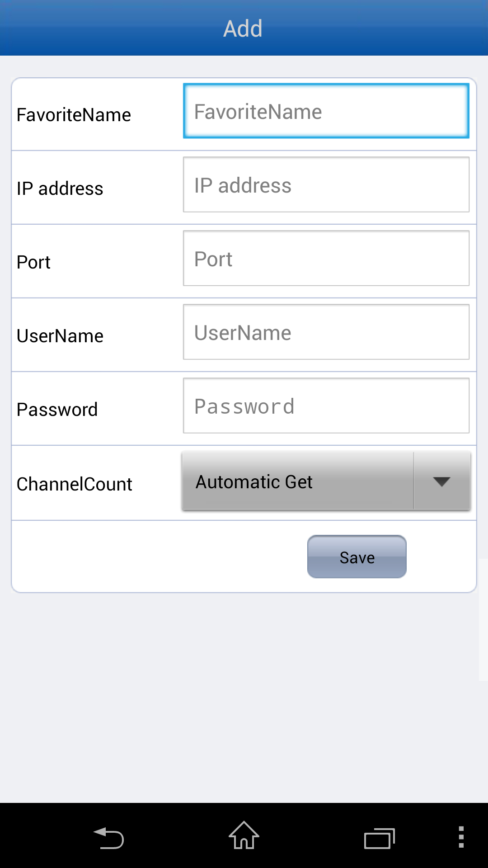Tap the UserName input field

(x=326, y=332)
